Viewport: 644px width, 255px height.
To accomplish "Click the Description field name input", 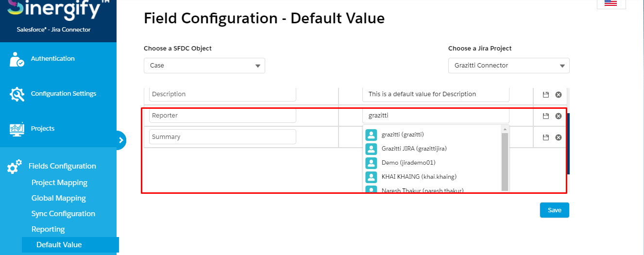I will (222, 94).
